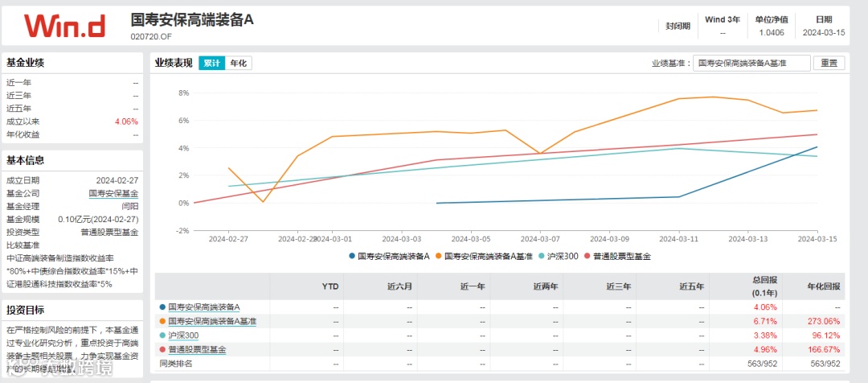868x383 pixels.
Task: Click the 封闭期 header label
Action: [678, 26]
